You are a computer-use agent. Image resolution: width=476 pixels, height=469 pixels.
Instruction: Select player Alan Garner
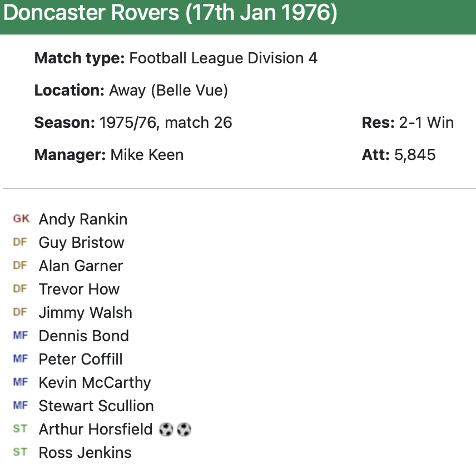click(81, 266)
